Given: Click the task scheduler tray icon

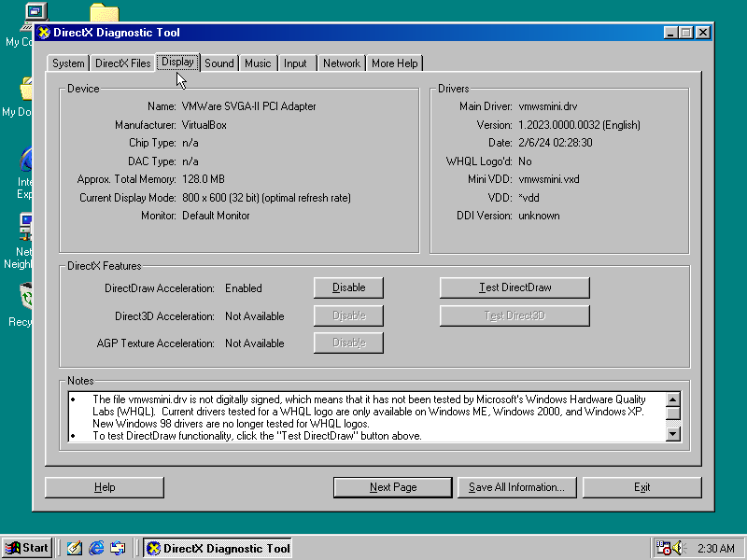Looking at the screenshot, I should click(x=663, y=548).
